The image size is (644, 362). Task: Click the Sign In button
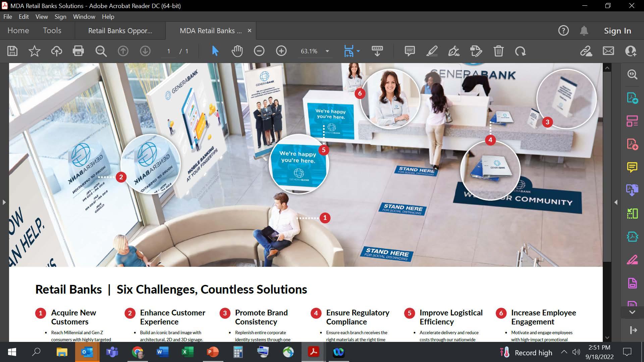[617, 31]
